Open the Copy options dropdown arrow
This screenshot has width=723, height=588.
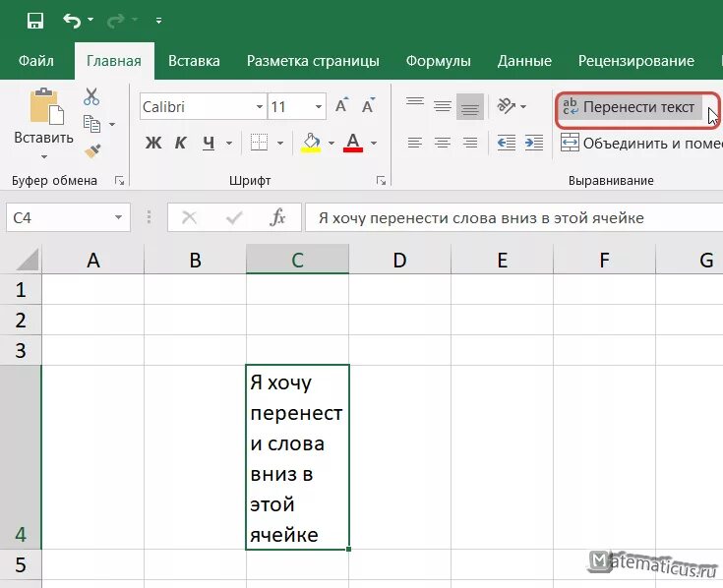coord(111,125)
